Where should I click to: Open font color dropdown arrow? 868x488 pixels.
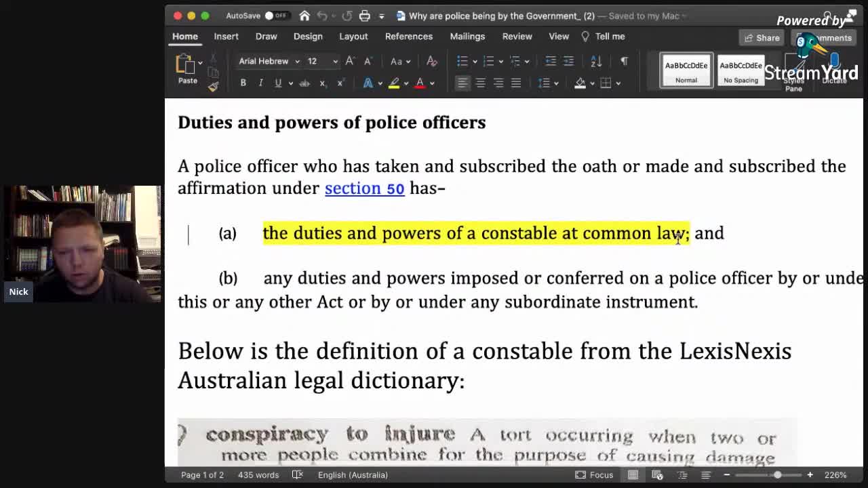click(x=431, y=83)
